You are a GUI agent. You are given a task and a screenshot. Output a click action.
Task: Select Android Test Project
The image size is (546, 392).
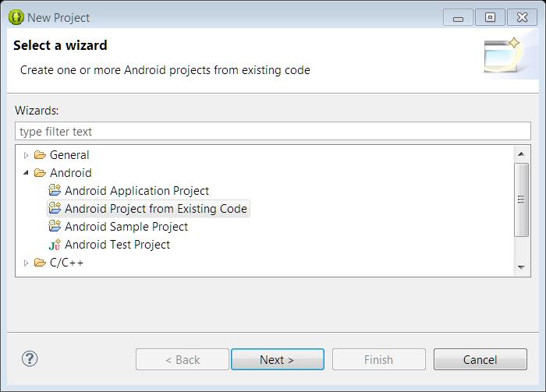click(x=117, y=245)
